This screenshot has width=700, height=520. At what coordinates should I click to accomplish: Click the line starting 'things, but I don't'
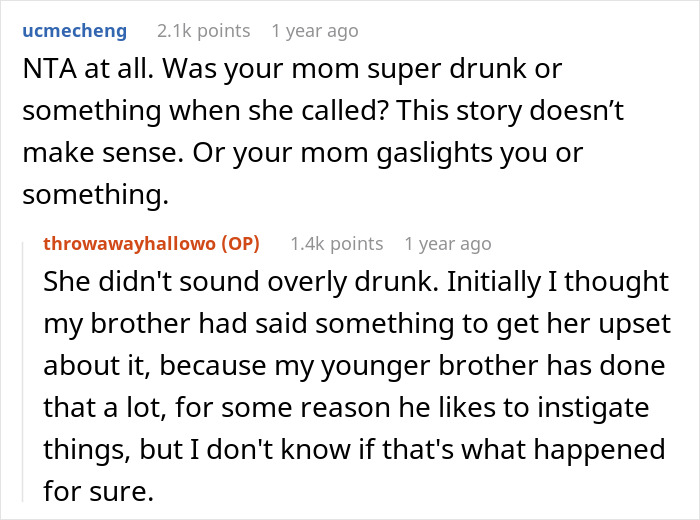pos(350,450)
